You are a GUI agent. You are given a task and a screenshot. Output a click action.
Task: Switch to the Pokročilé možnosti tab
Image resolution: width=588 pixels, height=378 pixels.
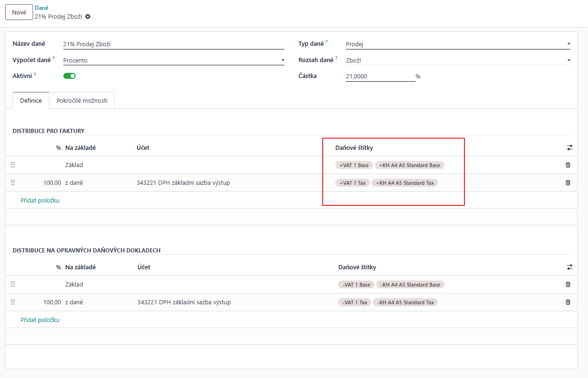click(x=82, y=100)
